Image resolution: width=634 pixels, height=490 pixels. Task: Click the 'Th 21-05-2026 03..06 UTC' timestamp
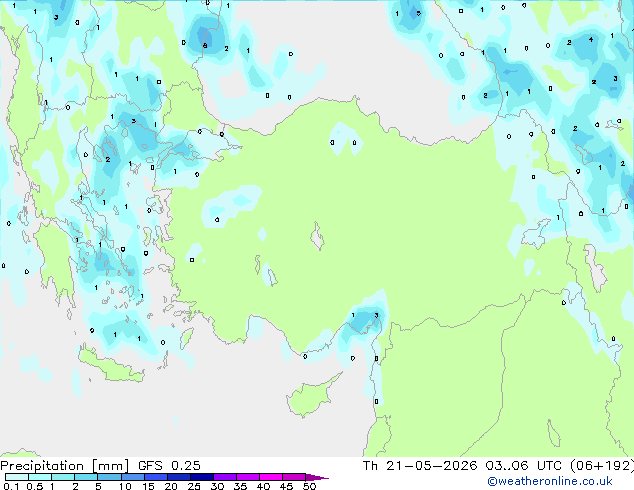click(x=462, y=466)
